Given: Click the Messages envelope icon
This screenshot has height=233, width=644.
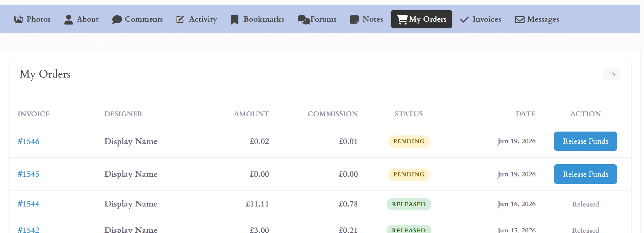Looking at the screenshot, I should pyautogui.click(x=520, y=20).
